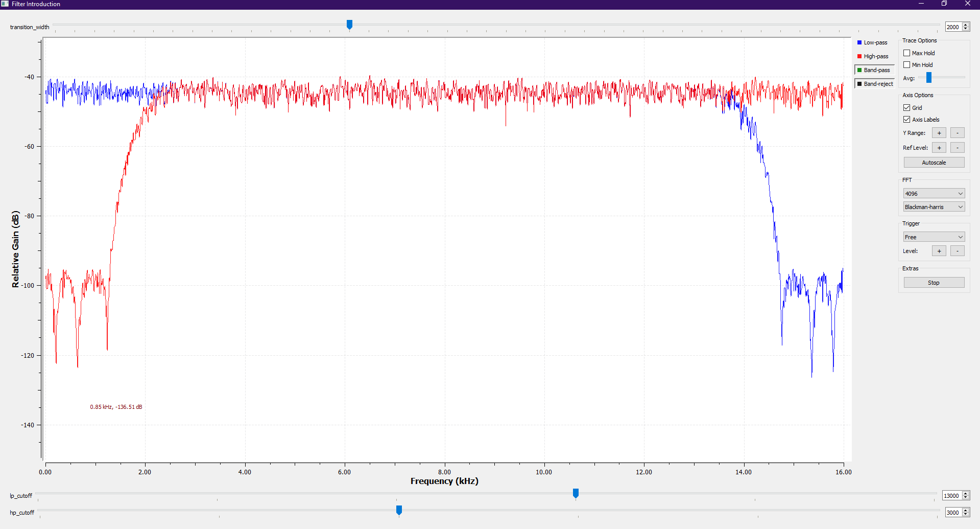Click the plus icon to increase Y Range

click(939, 132)
